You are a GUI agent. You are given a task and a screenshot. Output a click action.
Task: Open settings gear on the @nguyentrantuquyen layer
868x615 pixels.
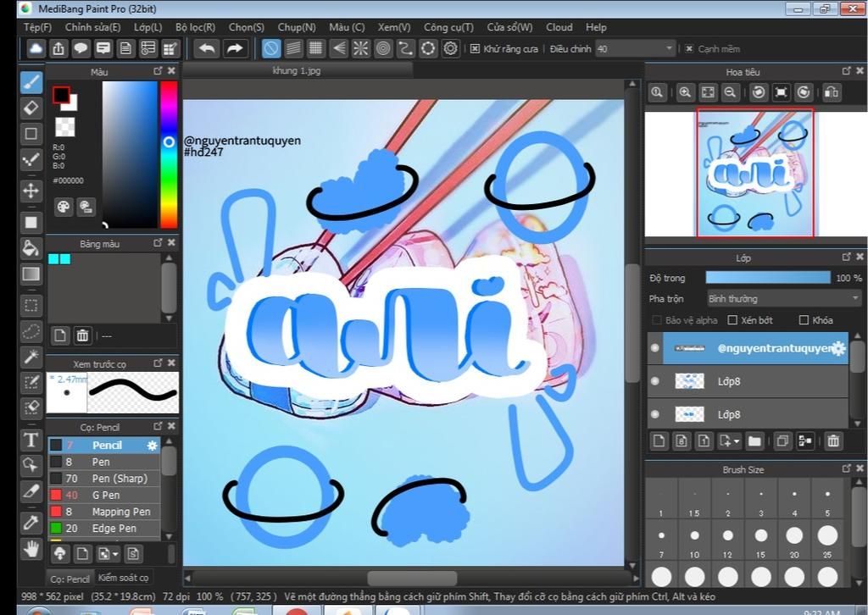click(x=838, y=348)
